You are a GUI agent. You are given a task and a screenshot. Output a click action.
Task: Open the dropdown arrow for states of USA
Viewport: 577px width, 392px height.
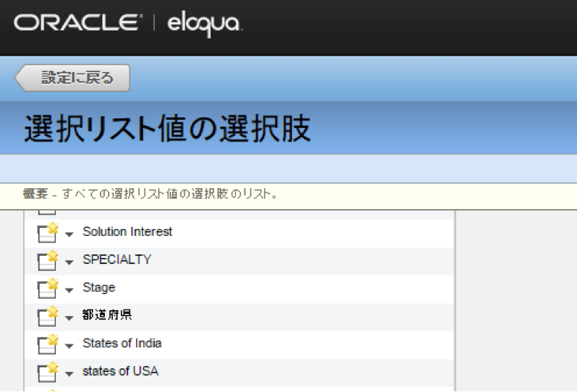(69, 373)
